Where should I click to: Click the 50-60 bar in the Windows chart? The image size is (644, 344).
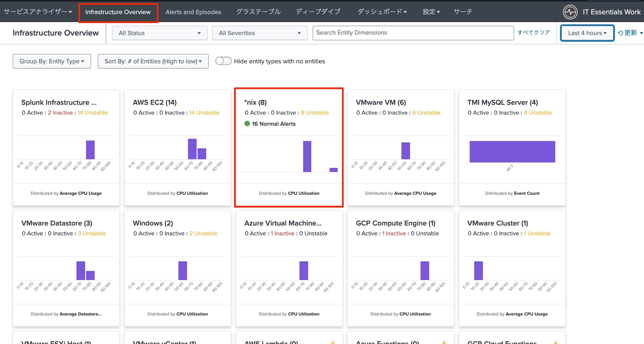coord(183,270)
